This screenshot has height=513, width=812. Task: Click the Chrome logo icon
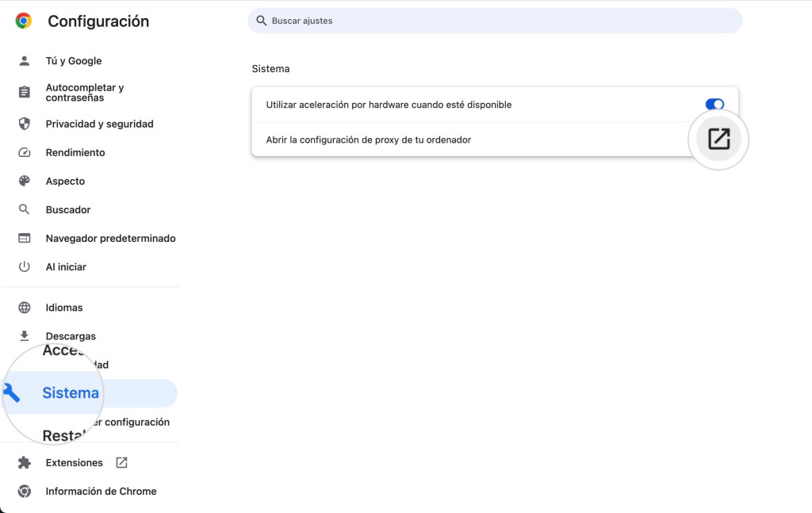tap(23, 21)
